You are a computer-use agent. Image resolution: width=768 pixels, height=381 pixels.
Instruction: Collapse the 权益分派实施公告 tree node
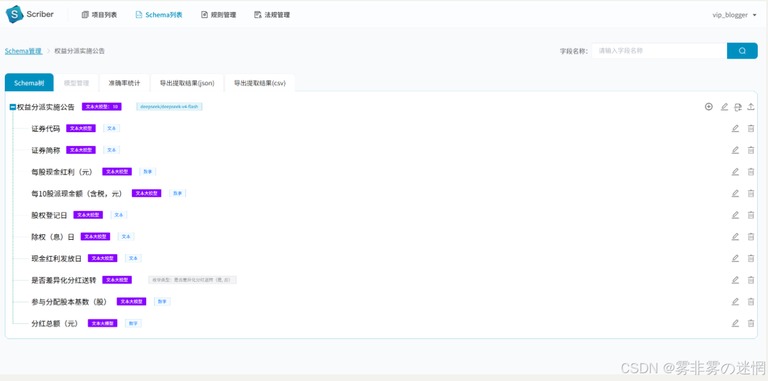coord(13,107)
